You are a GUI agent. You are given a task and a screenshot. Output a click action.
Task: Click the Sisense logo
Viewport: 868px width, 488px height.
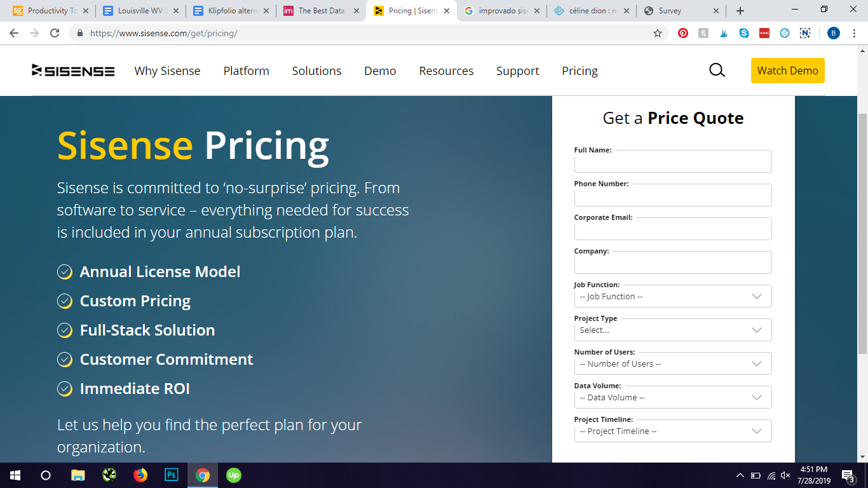click(73, 71)
